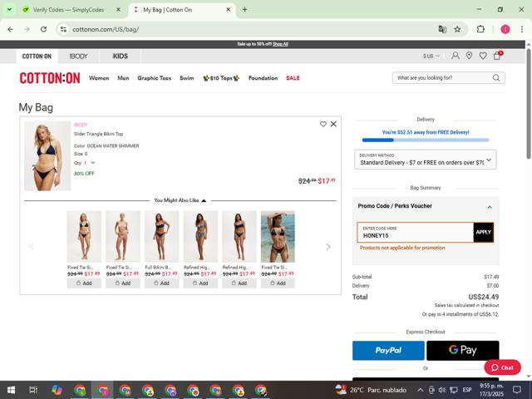Open the tab search dropdown arrow
Screen dimensions: 532x399
pos(9,9)
